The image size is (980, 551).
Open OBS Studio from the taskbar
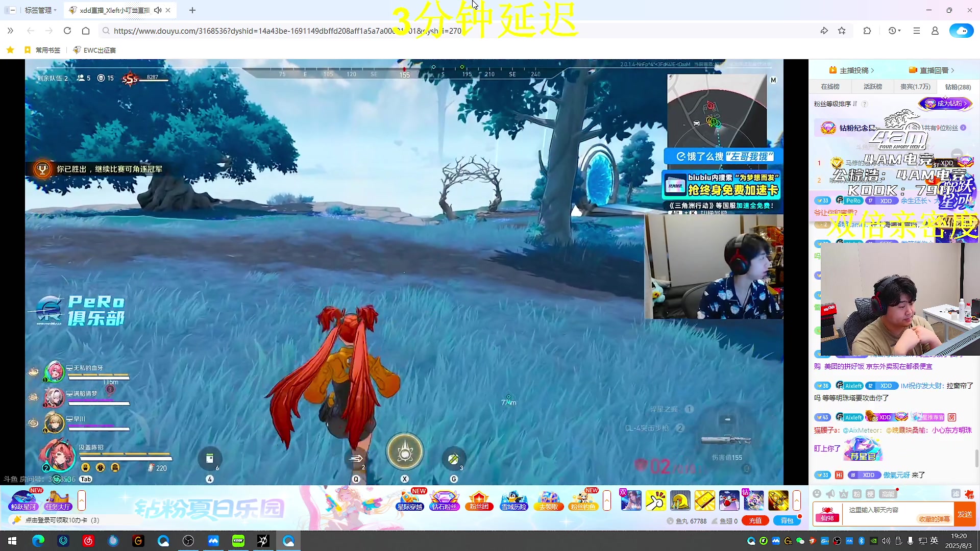[x=188, y=541]
